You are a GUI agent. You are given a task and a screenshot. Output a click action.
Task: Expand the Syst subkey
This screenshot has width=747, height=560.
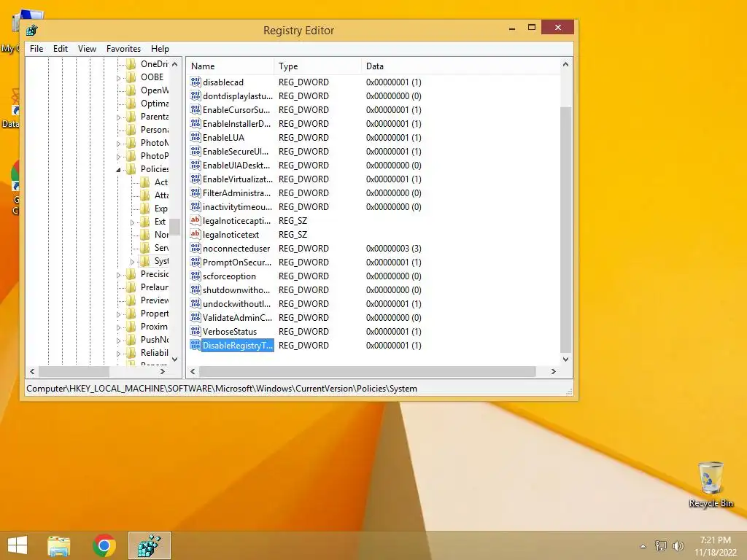(132, 262)
